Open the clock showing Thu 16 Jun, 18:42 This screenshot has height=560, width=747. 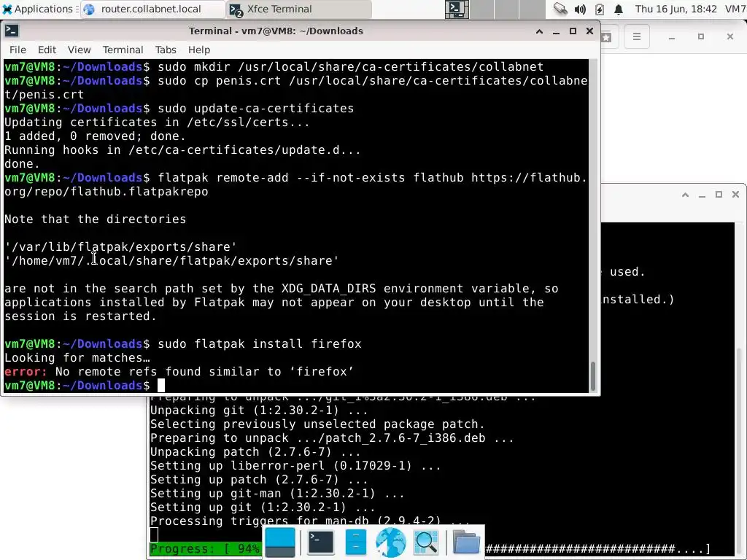coord(676,9)
